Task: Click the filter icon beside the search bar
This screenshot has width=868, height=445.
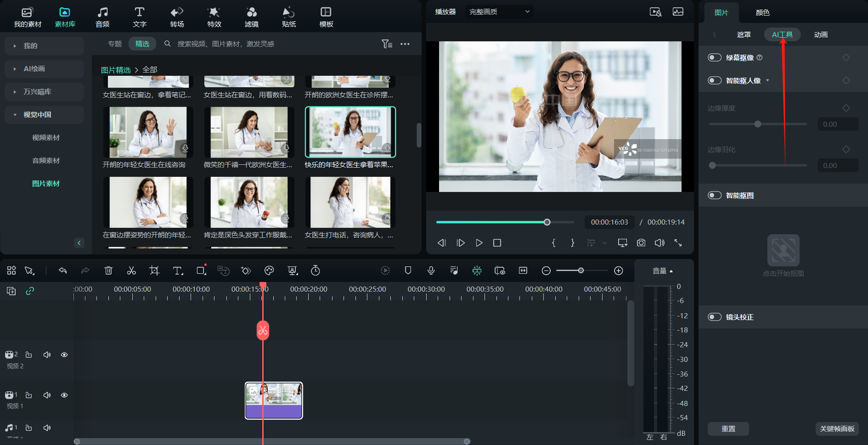Action: tap(387, 44)
